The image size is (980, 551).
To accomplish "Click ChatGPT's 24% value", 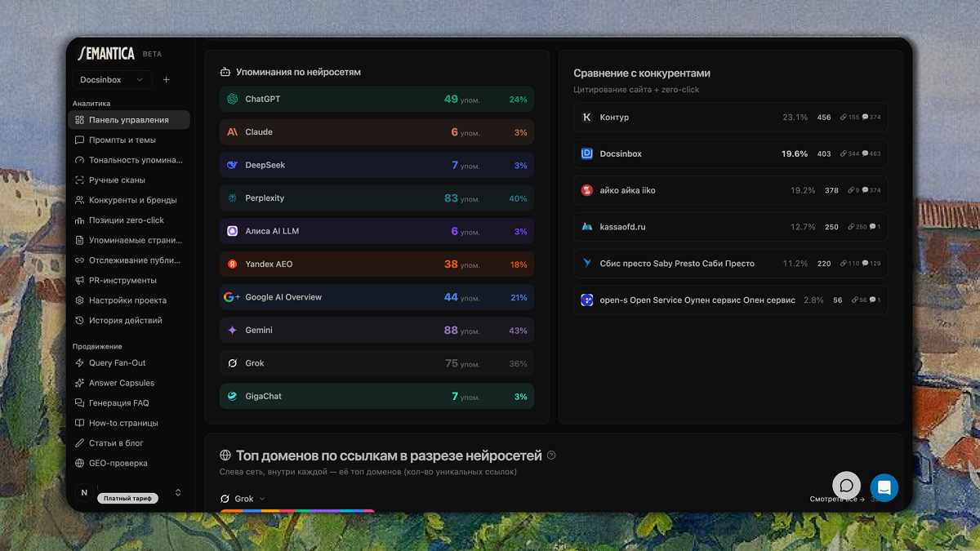I will (x=518, y=100).
